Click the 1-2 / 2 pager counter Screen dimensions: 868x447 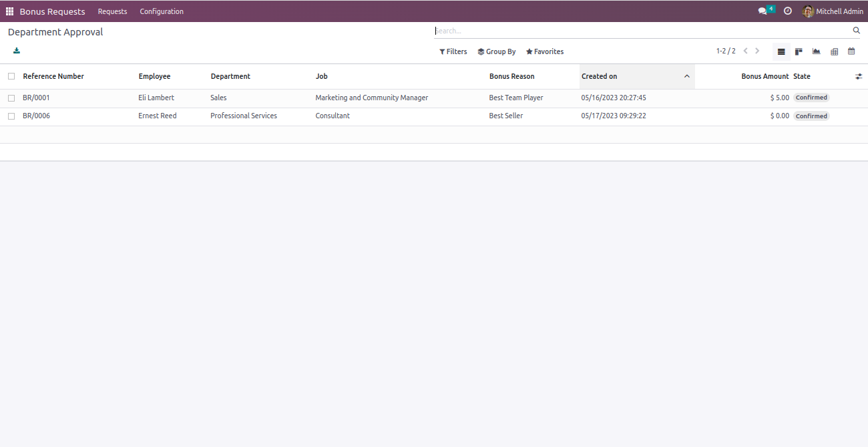pos(726,51)
